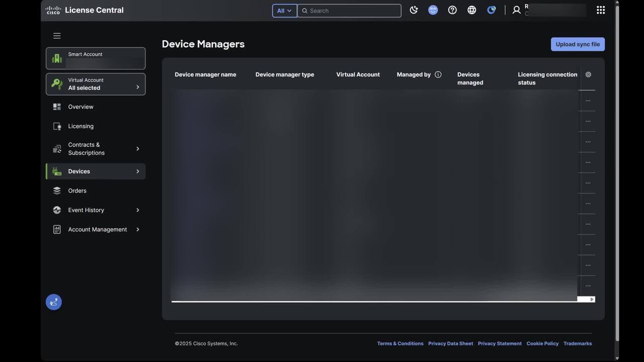Screen dimensions: 644x362
Task: Open the Licensing sidebar item
Action: (80, 126)
